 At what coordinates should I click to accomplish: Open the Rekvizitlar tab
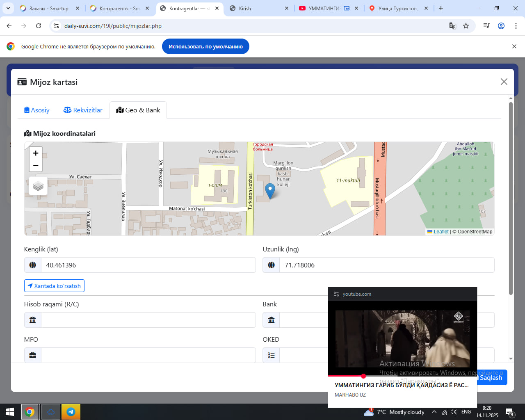[83, 110]
